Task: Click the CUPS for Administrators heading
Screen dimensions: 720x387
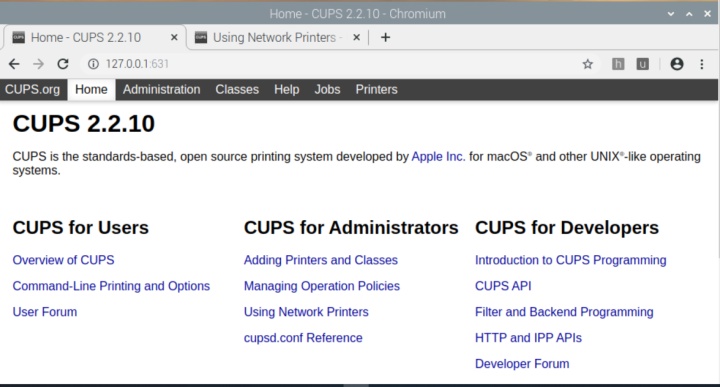Action: tap(351, 228)
